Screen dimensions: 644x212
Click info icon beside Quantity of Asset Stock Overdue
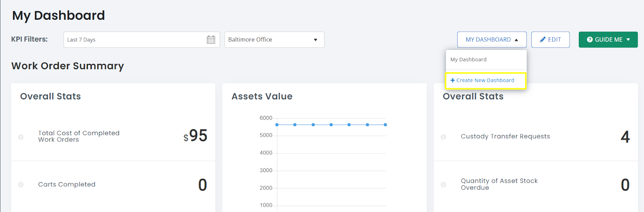444,185
